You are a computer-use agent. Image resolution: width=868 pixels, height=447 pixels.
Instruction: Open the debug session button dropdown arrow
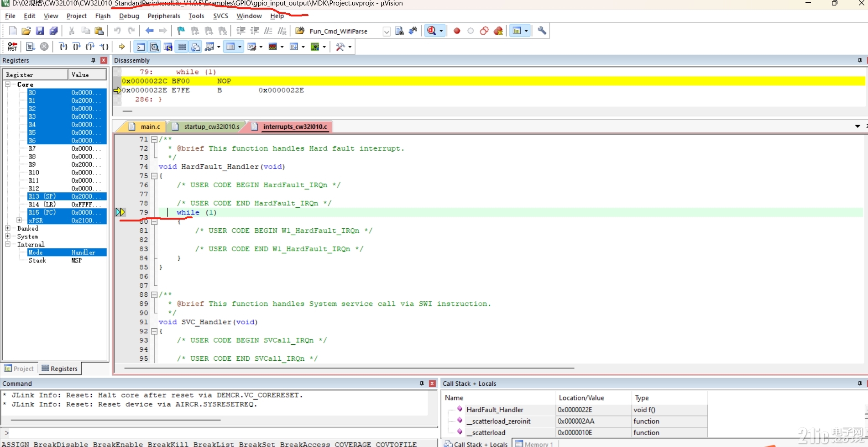(441, 31)
